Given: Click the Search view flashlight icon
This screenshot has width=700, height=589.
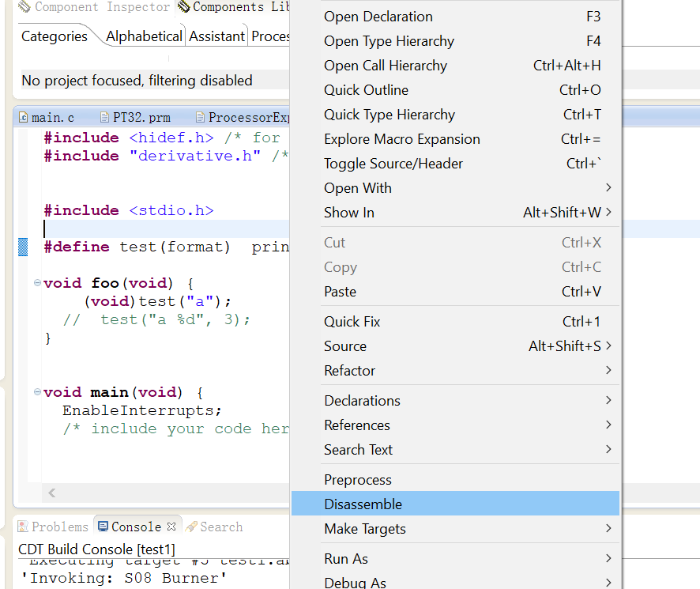Looking at the screenshot, I should tap(190, 527).
